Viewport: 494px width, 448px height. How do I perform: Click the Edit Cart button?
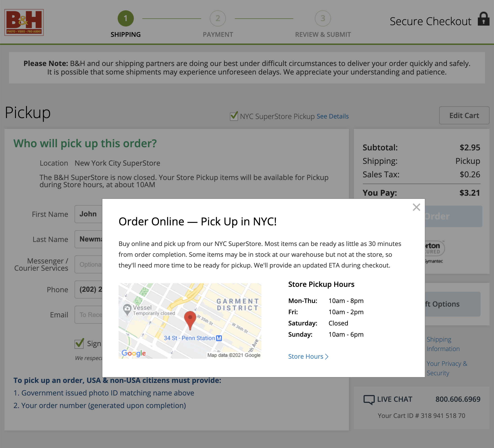(x=464, y=115)
